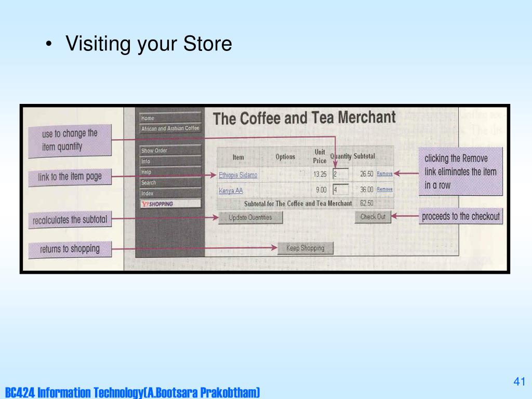The height and width of the screenshot is (399, 532).
Task: Open the Help sidebar item
Action: (x=170, y=171)
